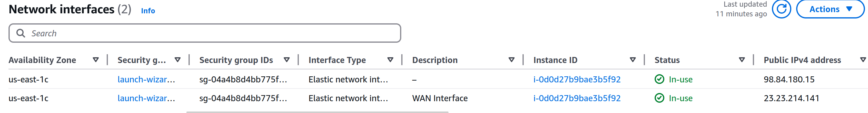The height and width of the screenshot is (113, 868).
Task: Click the refresh icon button
Action: point(781,9)
